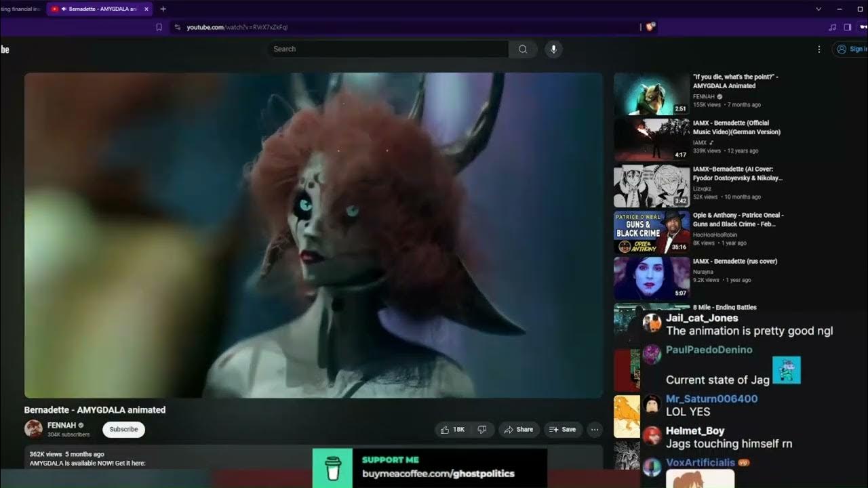
Task: Click the VIP badge next to VoxArtificialis
Action: (x=743, y=463)
